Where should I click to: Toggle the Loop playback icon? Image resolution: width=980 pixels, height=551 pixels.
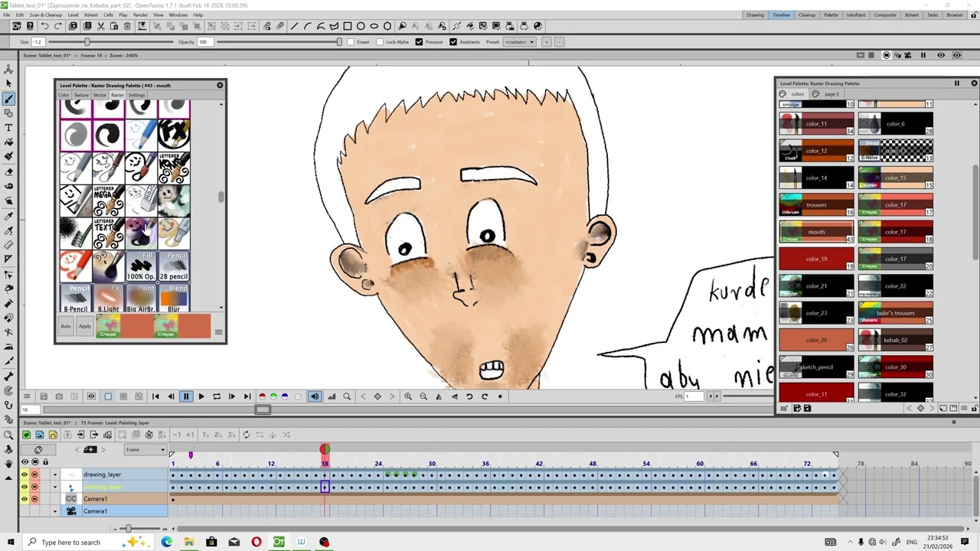[x=217, y=396]
